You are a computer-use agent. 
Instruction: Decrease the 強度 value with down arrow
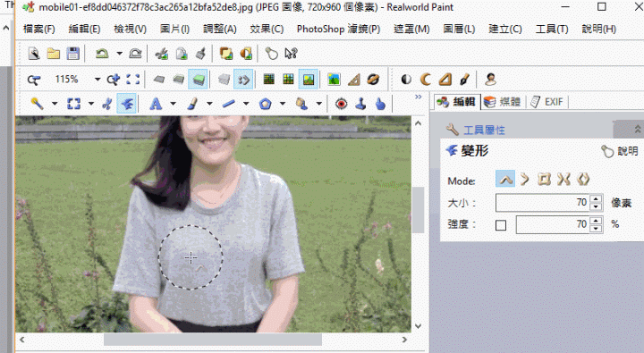pyautogui.click(x=596, y=229)
